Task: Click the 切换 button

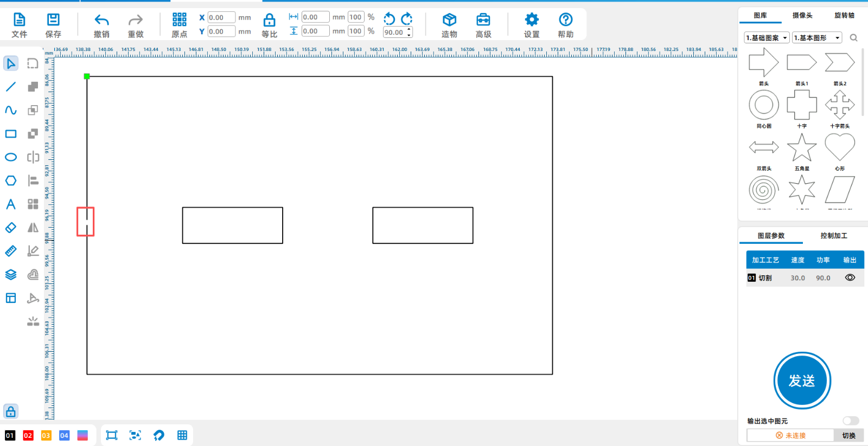Action: point(848,436)
